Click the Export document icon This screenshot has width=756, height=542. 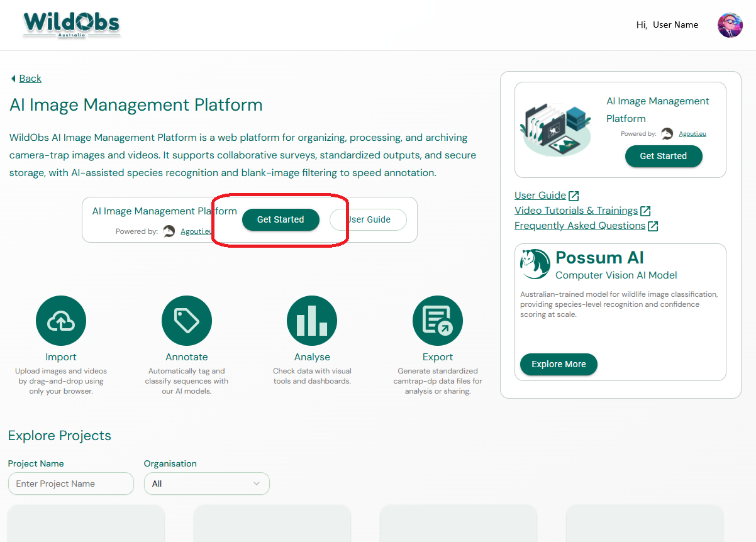click(438, 321)
